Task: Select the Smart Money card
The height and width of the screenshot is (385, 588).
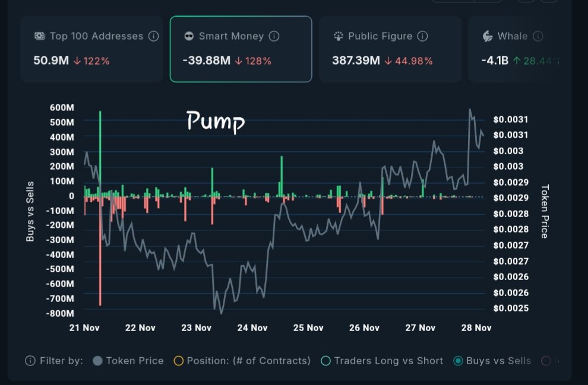Action: 241,49
